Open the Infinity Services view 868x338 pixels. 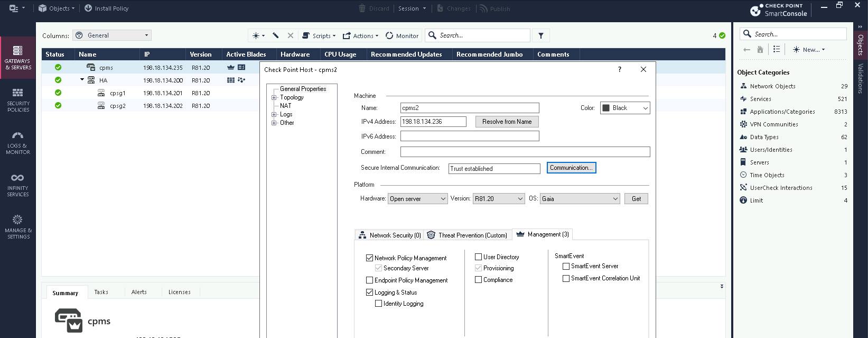pyautogui.click(x=18, y=185)
